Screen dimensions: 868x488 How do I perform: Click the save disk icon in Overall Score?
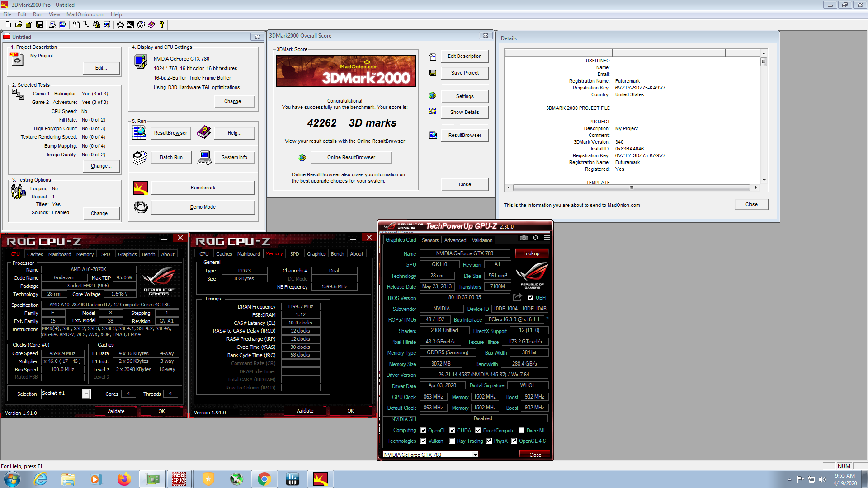pos(433,73)
